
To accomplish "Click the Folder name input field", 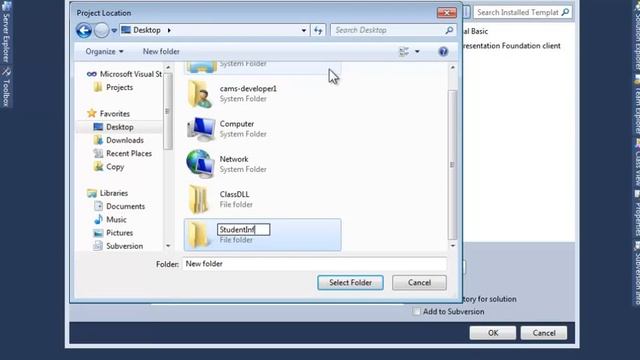I will tap(314, 264).
